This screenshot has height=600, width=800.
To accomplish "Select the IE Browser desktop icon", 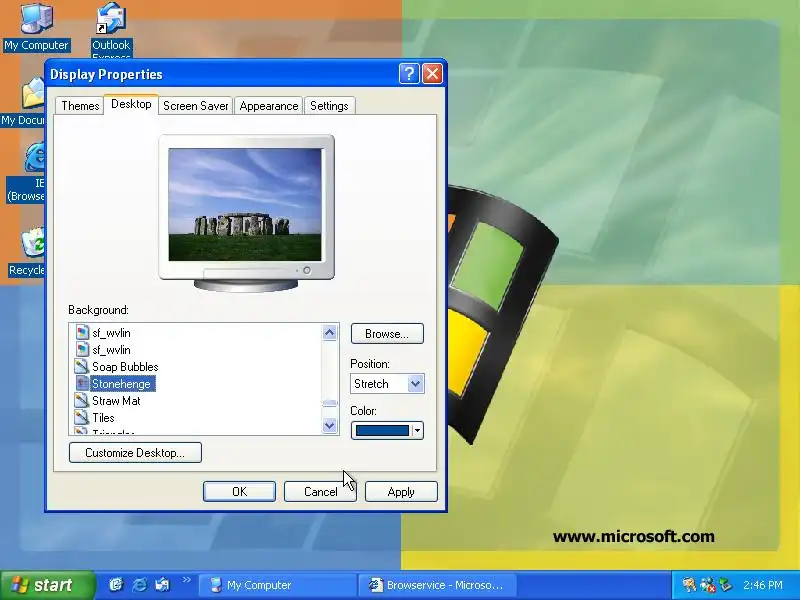I will pos(27,173).
